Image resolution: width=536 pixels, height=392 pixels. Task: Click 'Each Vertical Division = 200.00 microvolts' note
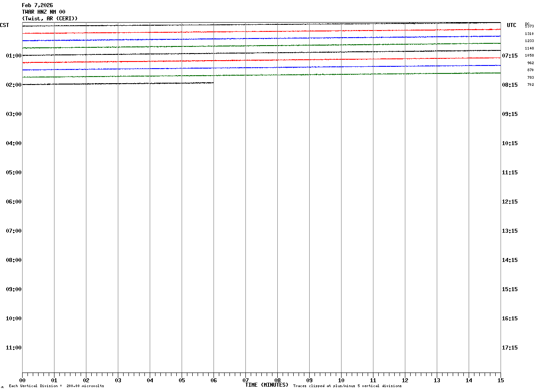pyautogui.click(x=56, y=386)
